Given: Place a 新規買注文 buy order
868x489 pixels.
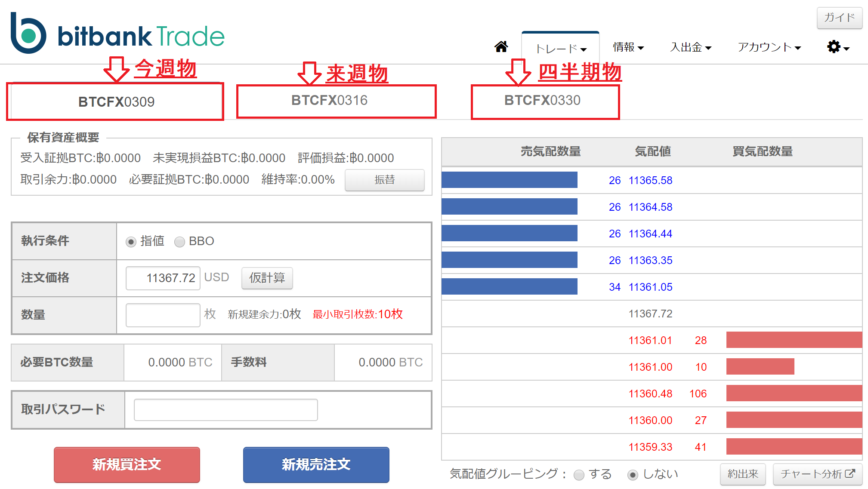Looking at the screenshot, I should 127,464.
